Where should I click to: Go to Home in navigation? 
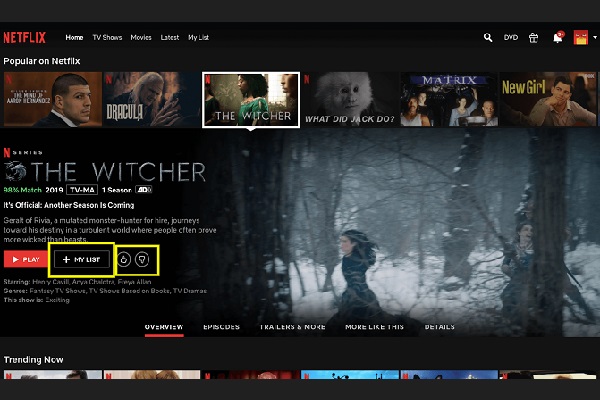pyautogui.click(x=74, y=38)
